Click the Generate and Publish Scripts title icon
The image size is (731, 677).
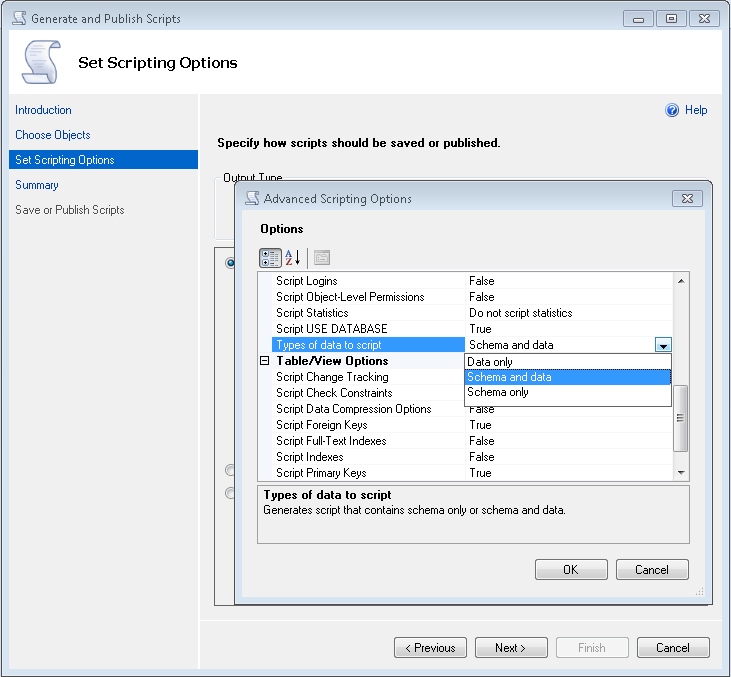pos(18,18)
